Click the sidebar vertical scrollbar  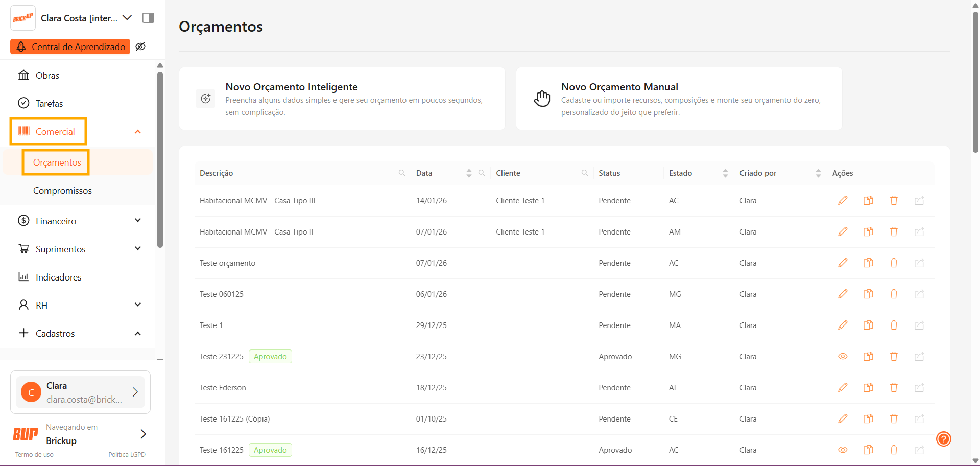(x=160, y=158)
